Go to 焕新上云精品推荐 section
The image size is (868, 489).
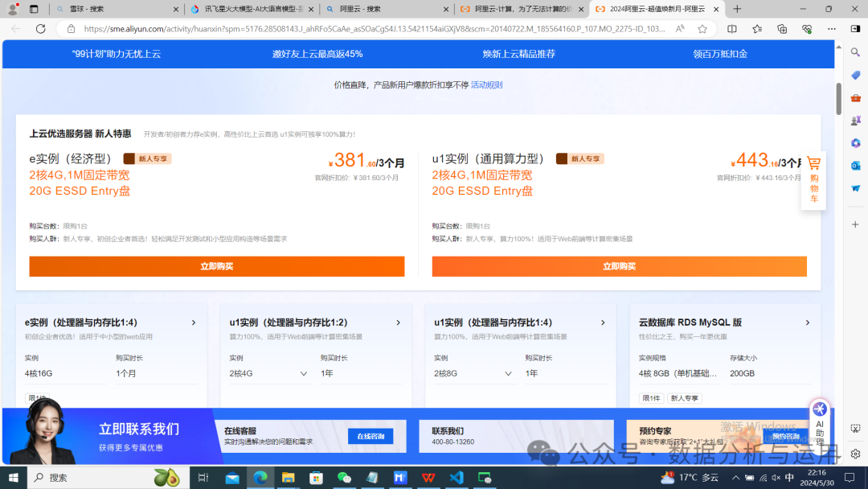click(518, 54)
